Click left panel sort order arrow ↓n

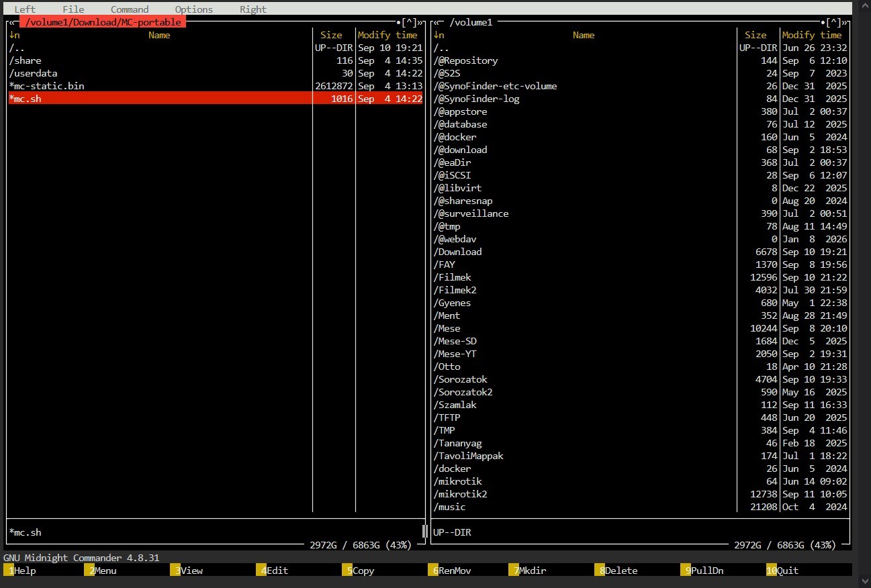[x=15, y=35]
